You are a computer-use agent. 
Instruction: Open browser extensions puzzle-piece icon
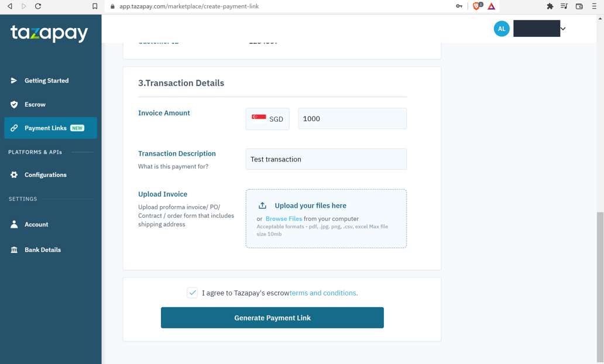550,6
